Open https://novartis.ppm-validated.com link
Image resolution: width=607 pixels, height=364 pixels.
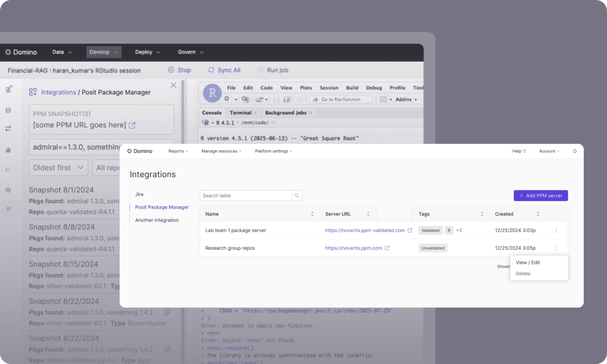365,230
